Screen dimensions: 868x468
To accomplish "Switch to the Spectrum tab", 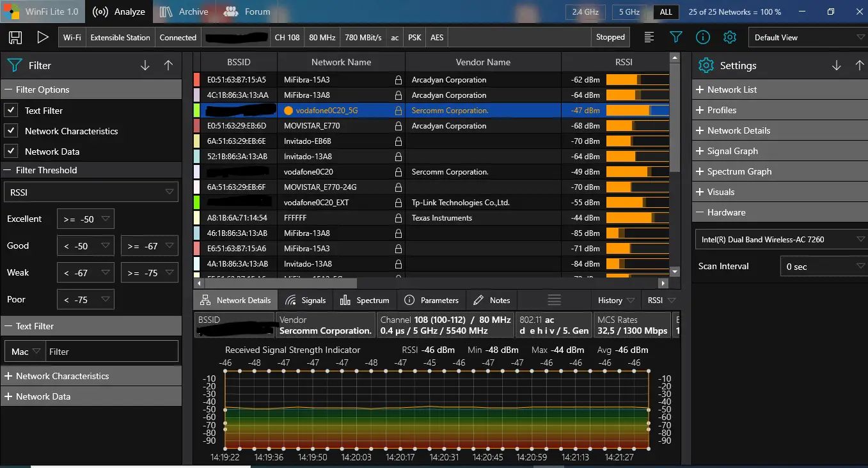I will point(365,300).
